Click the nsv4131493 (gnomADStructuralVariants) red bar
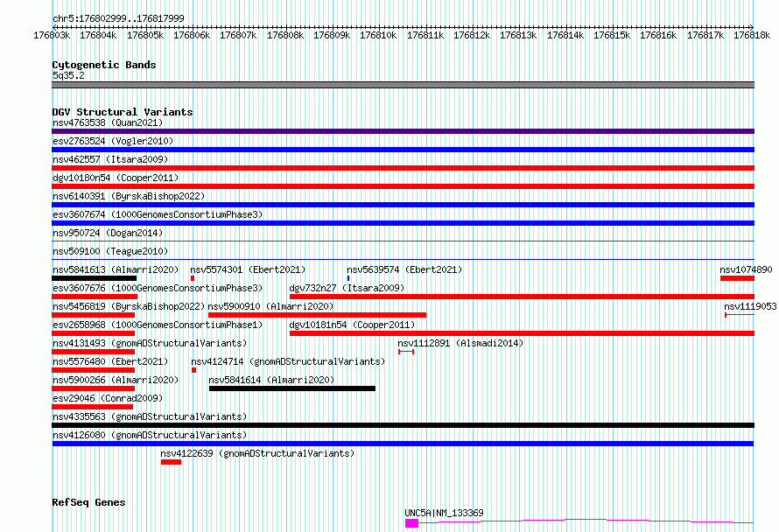Screen dimensions: 779x532 pos(94,352)
